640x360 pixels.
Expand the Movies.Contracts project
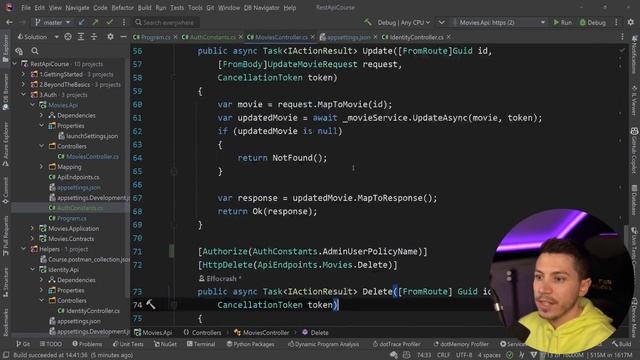click(x=32, y=238)
